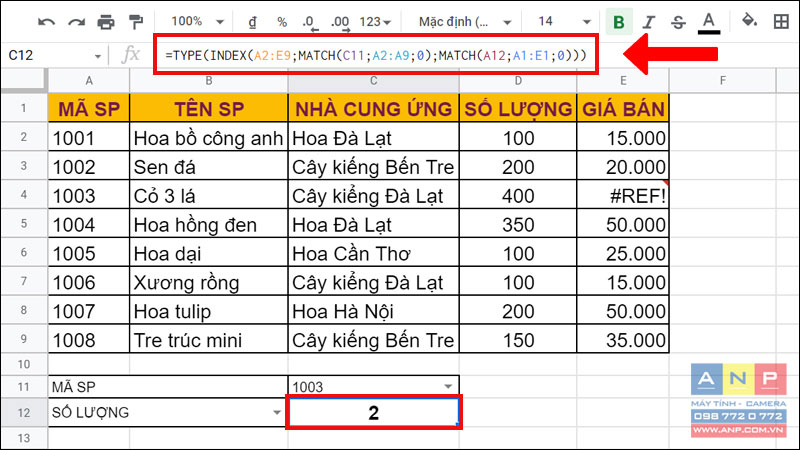
Task: Open the 100% zoom dropdown
Action: (x=197, y=21)
